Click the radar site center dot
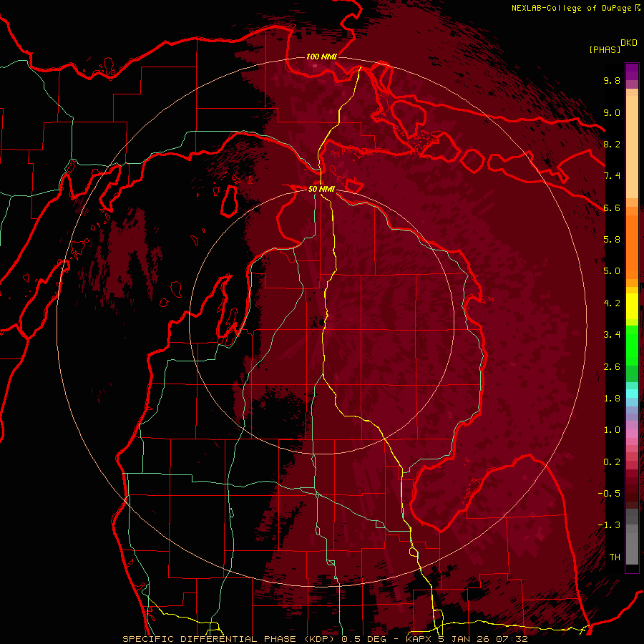This screenshot has height=644, width=644. click(x=321, y=322)
